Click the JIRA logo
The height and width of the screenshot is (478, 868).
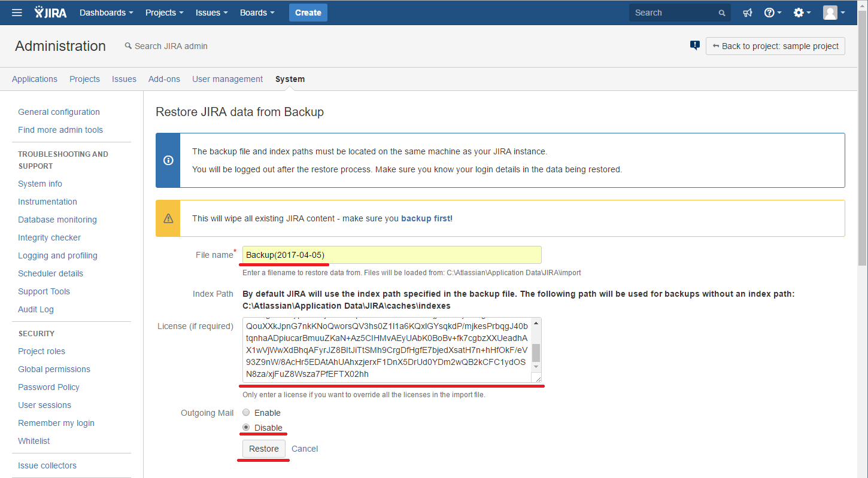[x=50, y=13]
